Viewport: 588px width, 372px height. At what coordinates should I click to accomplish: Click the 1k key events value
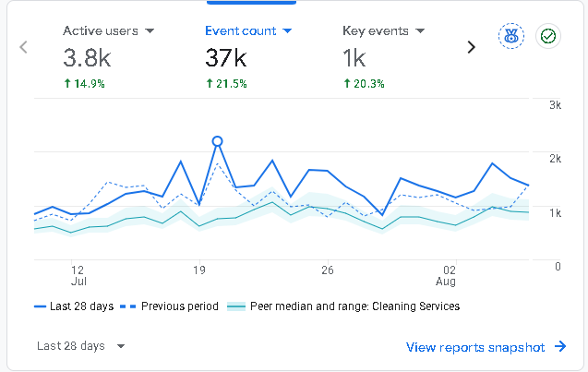354,58
